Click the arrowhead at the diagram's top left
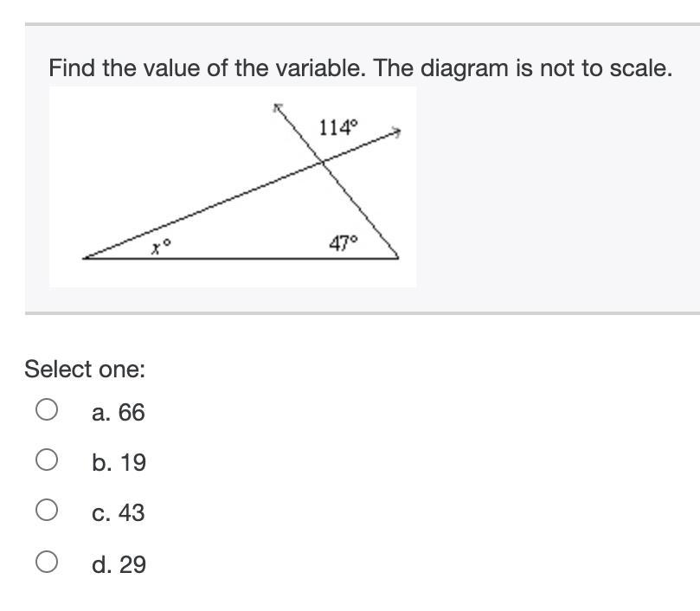This screenshot has width=700, height=611. click(278, 108)
